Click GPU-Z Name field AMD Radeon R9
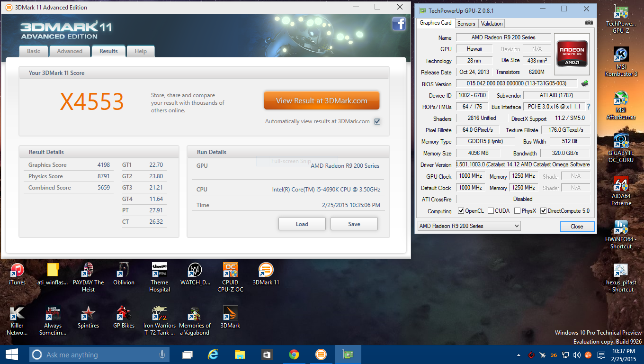The image size is (644, 364). (x=503, y=37)
